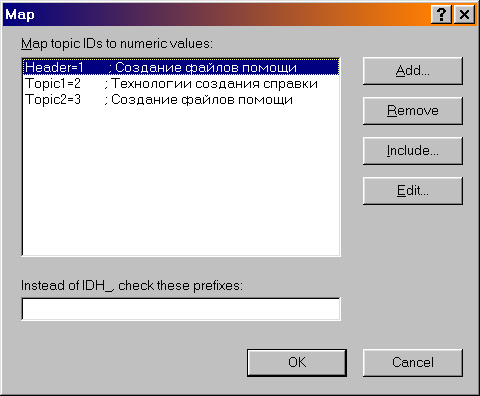The width and height of the screenshot is (480, 396).
Task: Click the 'Map topic IDs to numeric values' label
Action: click(117, 44)
